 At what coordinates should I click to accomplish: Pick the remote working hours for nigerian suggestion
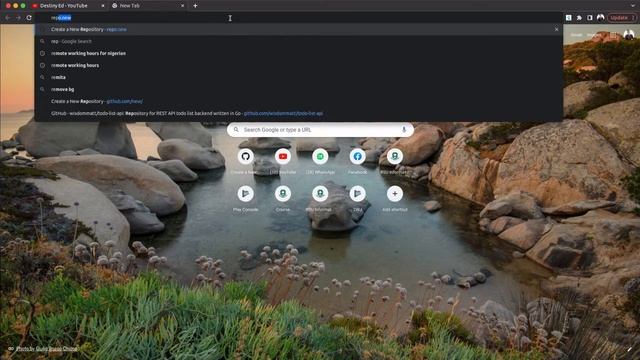(298, 53)
